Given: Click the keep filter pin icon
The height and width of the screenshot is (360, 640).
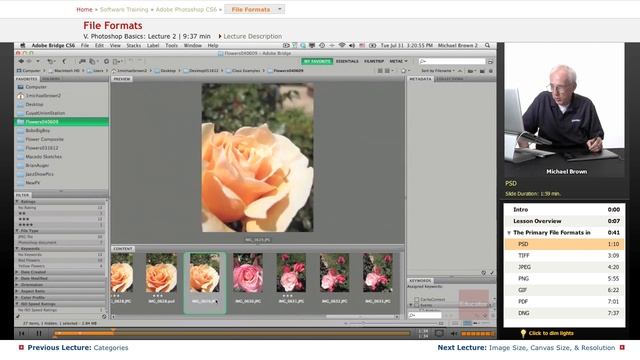Looking at the screenshot, I should click(18, 316).
